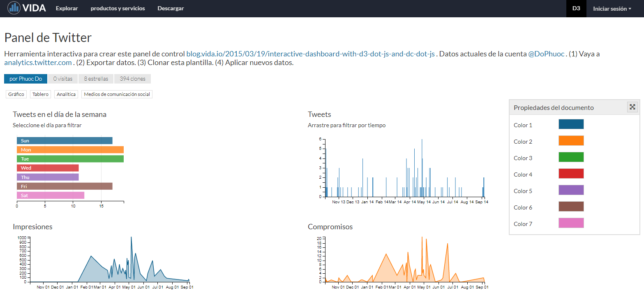Pick the Color 1 blue swatch
This screenshot has width=644, height=298.
pyautogui.click(x=571, y=124)
